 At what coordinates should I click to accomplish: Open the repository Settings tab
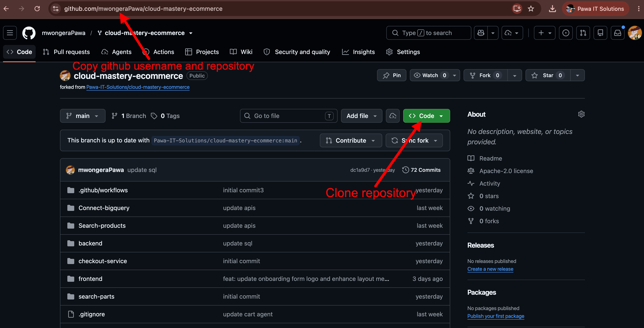[x=403, y=52]
